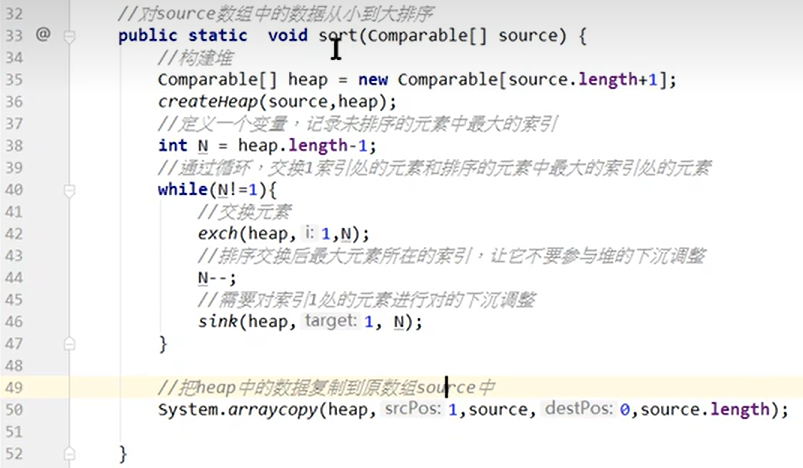Click the comment on line 49 about copying heap data
This screenshot has height=468, width=803.
pos(327,388)
